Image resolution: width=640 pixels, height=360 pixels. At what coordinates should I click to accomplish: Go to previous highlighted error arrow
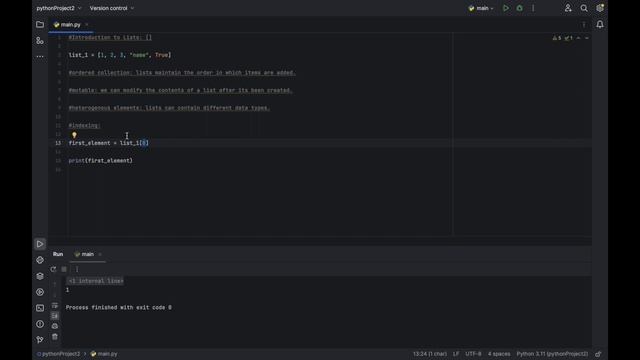578,38
